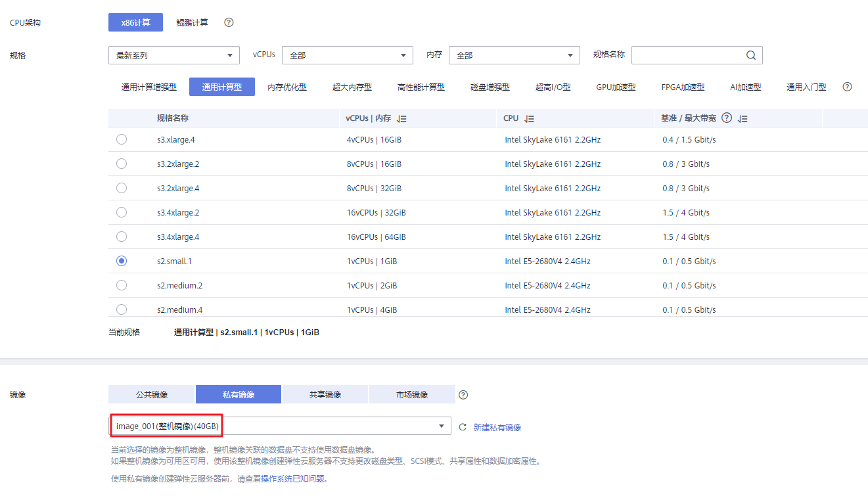Switch to GPU加速型 tab

click(616, 87)
